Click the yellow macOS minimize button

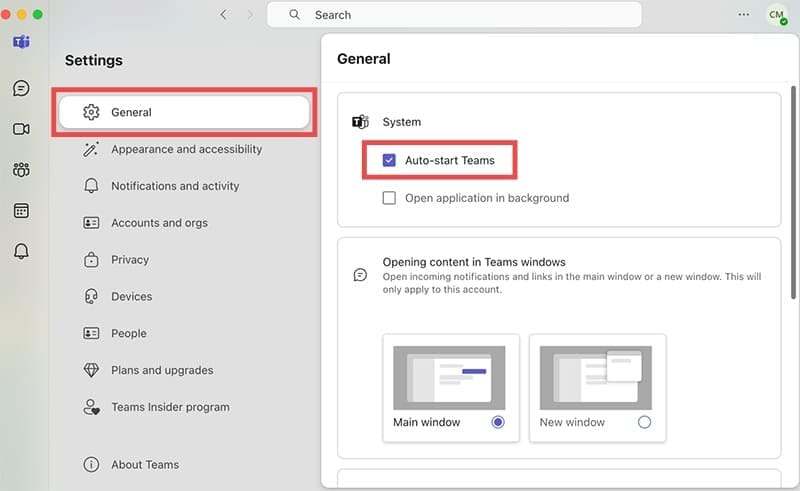pos(21,14)
